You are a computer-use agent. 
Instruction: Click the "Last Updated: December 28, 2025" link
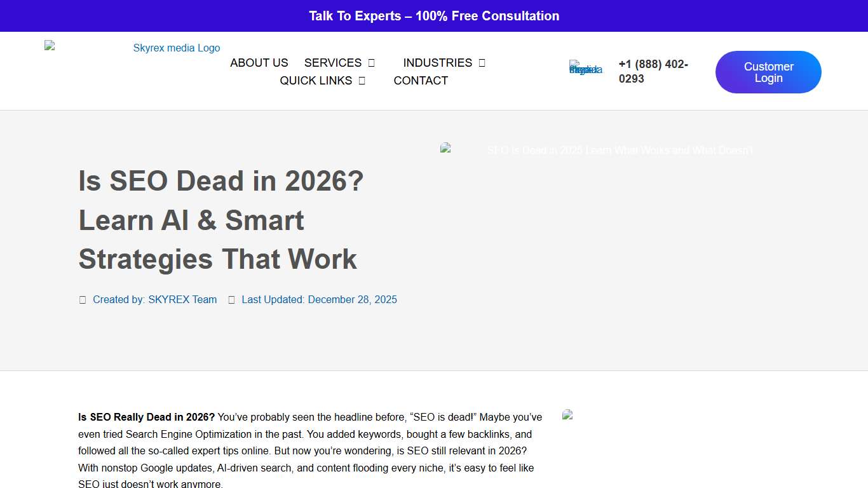[x=319, y=299]
